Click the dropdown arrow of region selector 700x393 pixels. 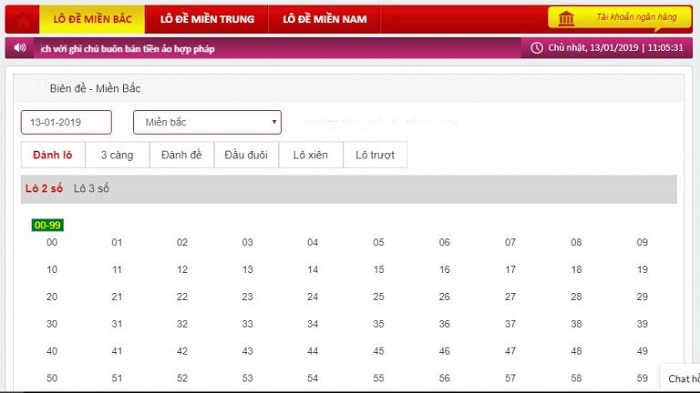274,122
